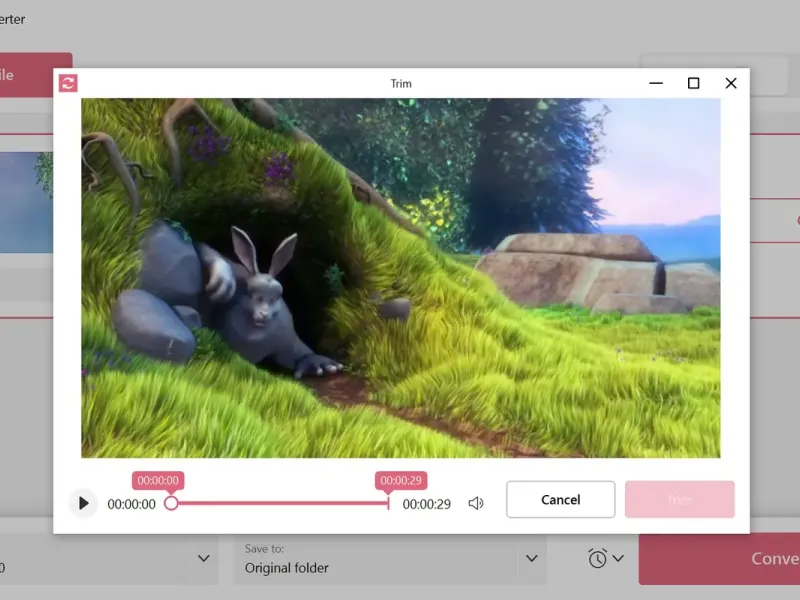
Task: Play the video preview in Trim dialog
Action: click(83, 504)
